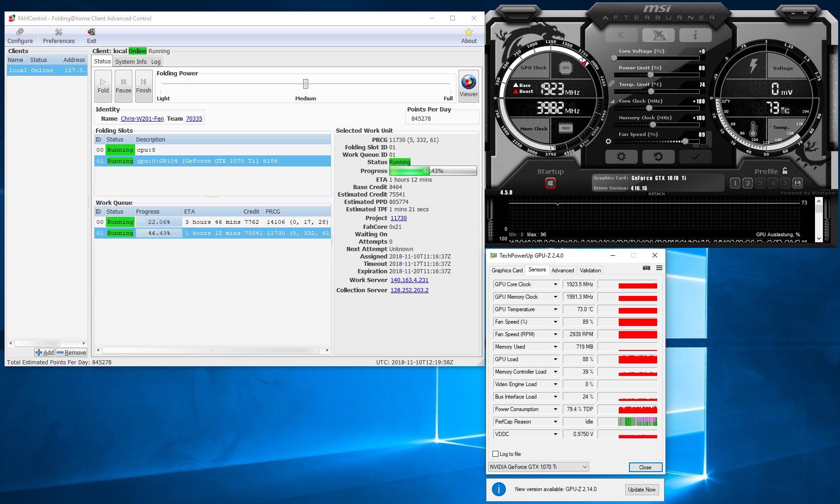Open the GPU Core Clock sensor dropdown
This screenshot has width=840, height=504.
(x=555, y=284)
